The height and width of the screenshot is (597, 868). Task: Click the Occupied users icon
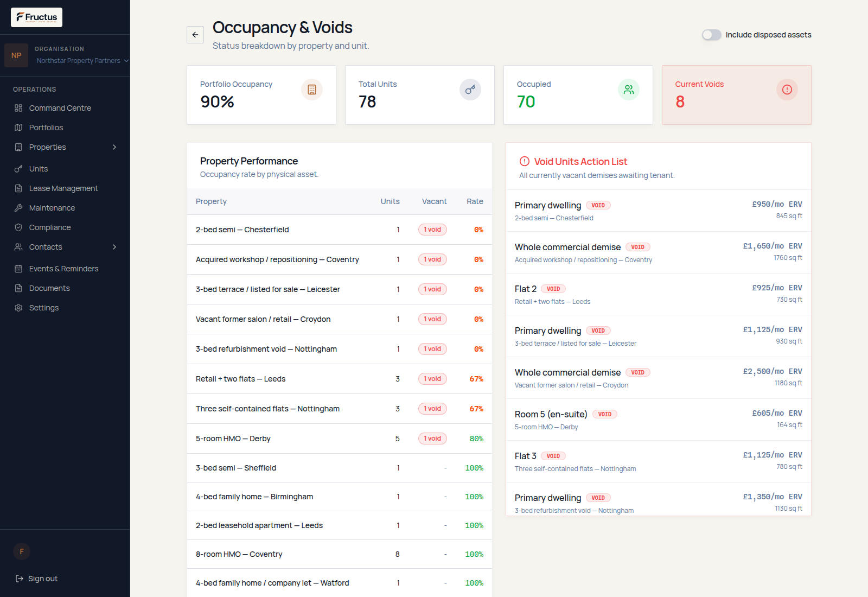[x=629, y=90]
